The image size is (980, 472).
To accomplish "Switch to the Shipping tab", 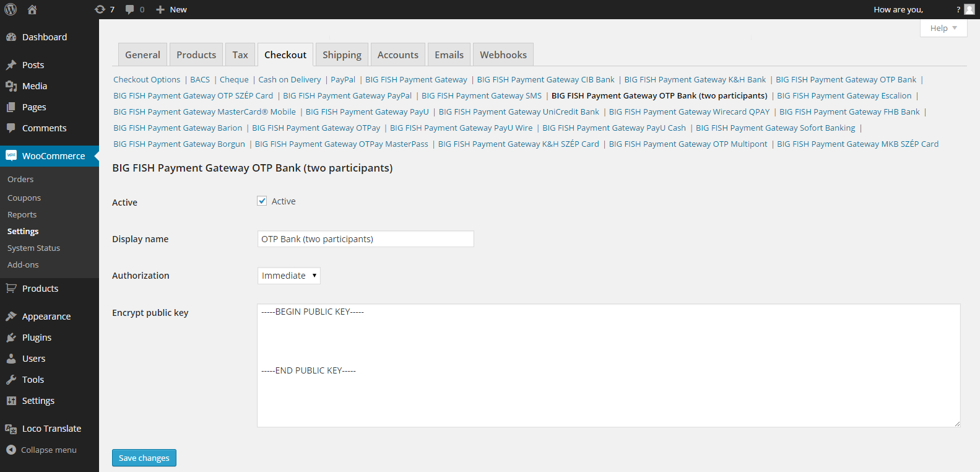I will tap(342, 55).
